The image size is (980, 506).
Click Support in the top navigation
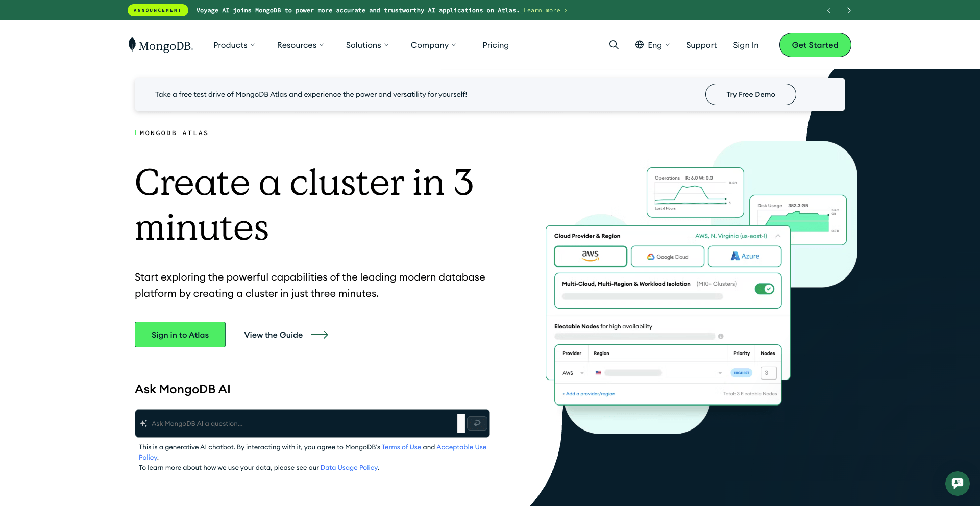click(701, 45)
